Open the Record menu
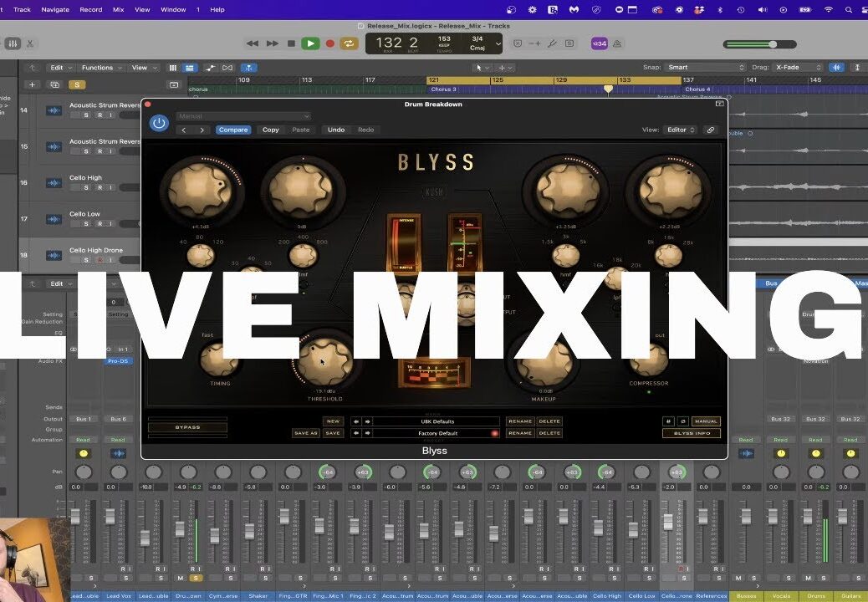 click(x=91, y=9)
